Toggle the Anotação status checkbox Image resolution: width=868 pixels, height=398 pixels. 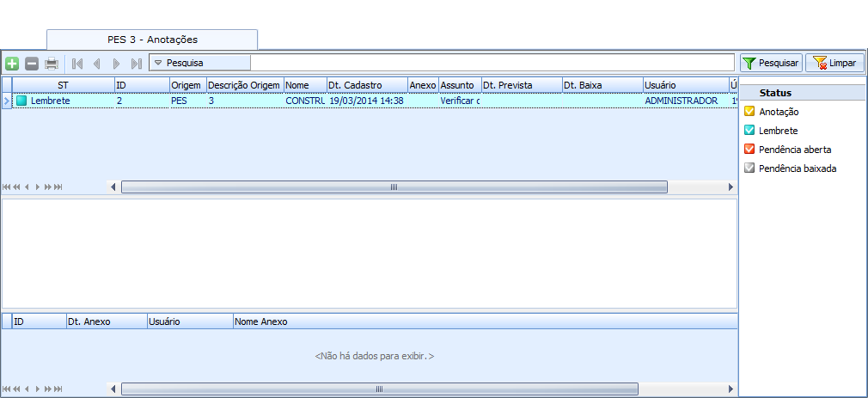(749, 111)
